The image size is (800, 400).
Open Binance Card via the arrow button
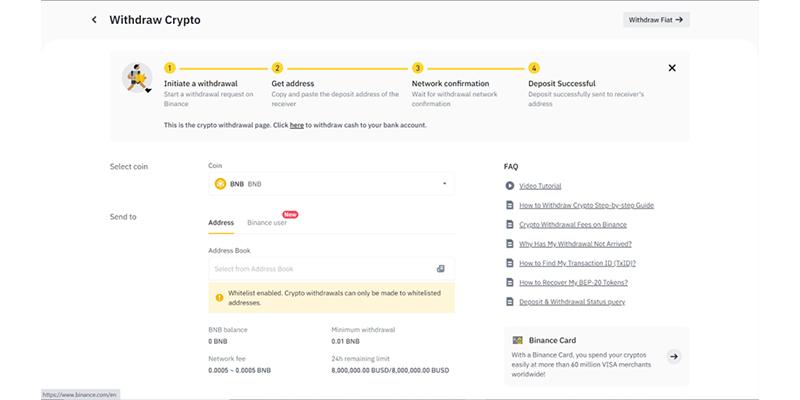(674, 357)
